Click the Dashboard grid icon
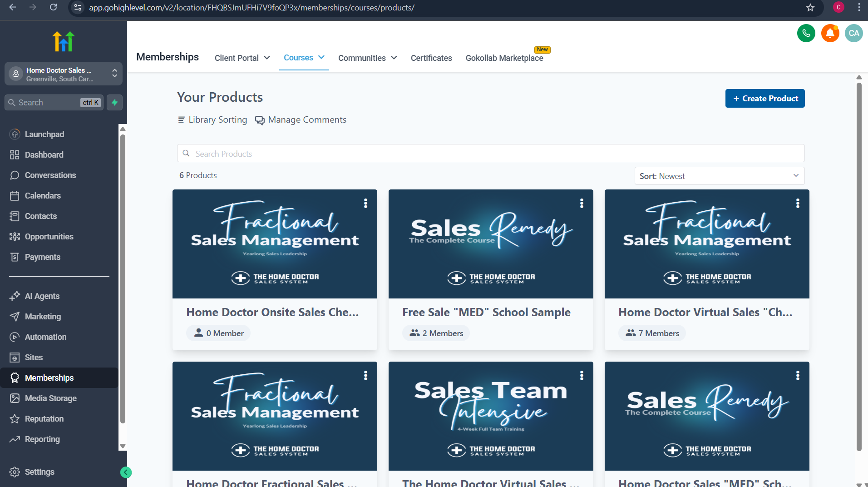The height and width of the screenshot is (487, 868). pyautogui.click(x=15, y=155)
